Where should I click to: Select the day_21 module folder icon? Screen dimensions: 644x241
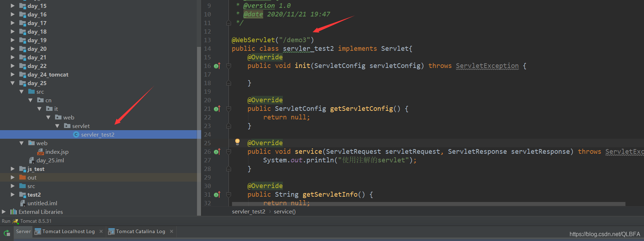pos(23,57)
